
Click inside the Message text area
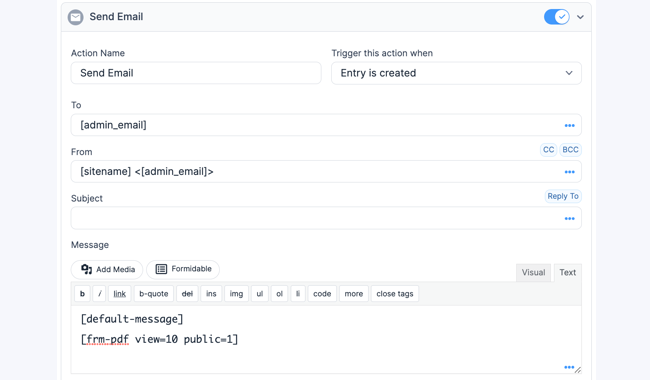(326, 339)
